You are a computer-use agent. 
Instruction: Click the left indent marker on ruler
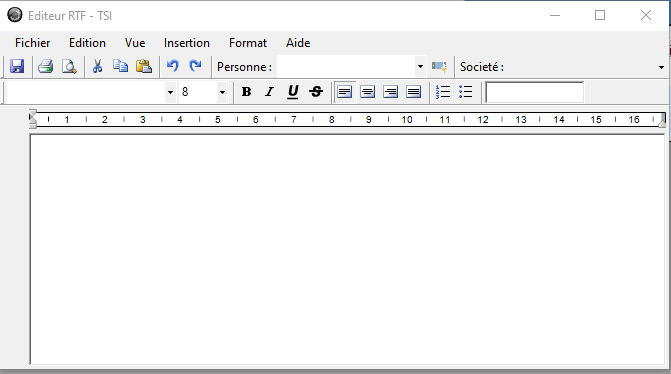(x=33, y=119)
